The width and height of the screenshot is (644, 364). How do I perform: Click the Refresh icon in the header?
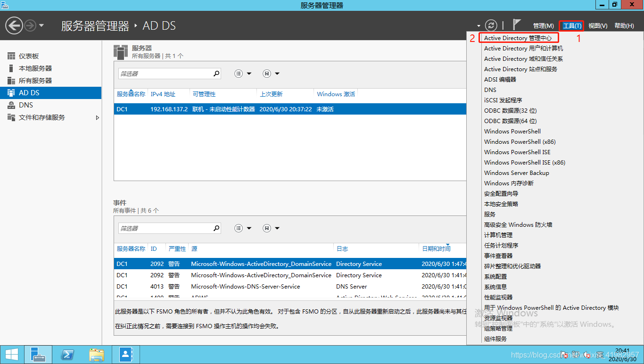pyautogui.click(x=491, y=25)
